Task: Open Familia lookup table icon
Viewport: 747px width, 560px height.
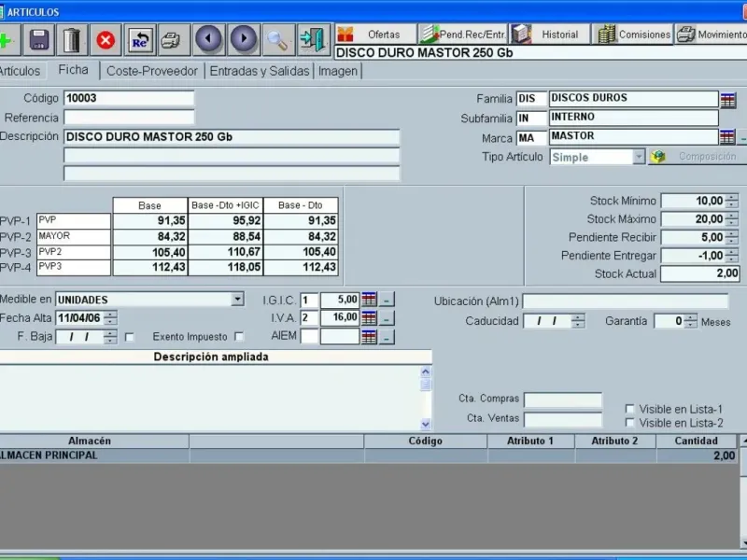Action: [728, 100]
